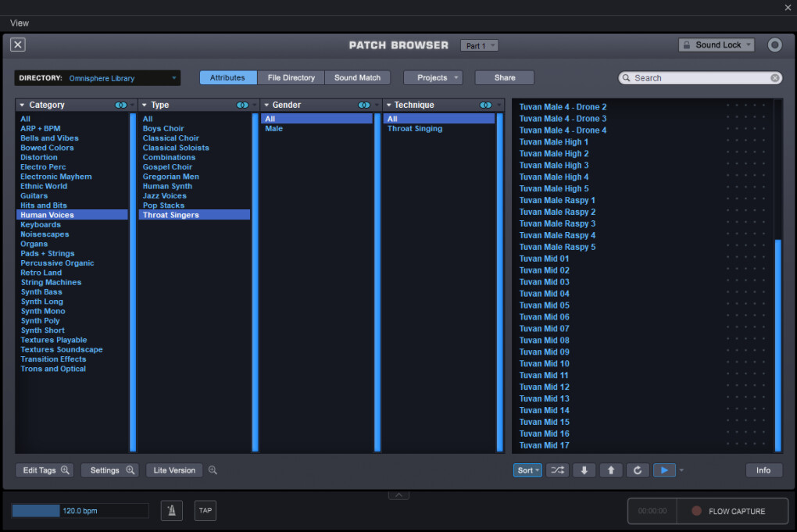The image size is (797, 532).
Task: Click the Category column scrollbar
Action: (133, 282)
